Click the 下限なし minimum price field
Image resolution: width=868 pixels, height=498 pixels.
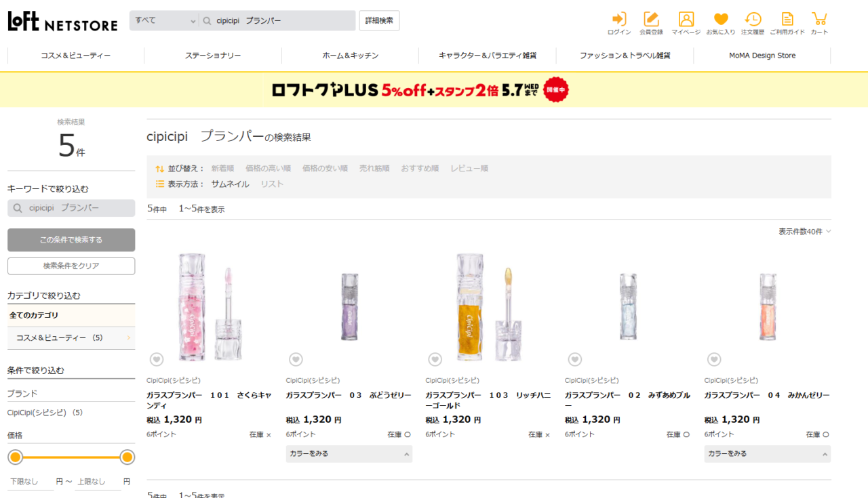point(31,482)
